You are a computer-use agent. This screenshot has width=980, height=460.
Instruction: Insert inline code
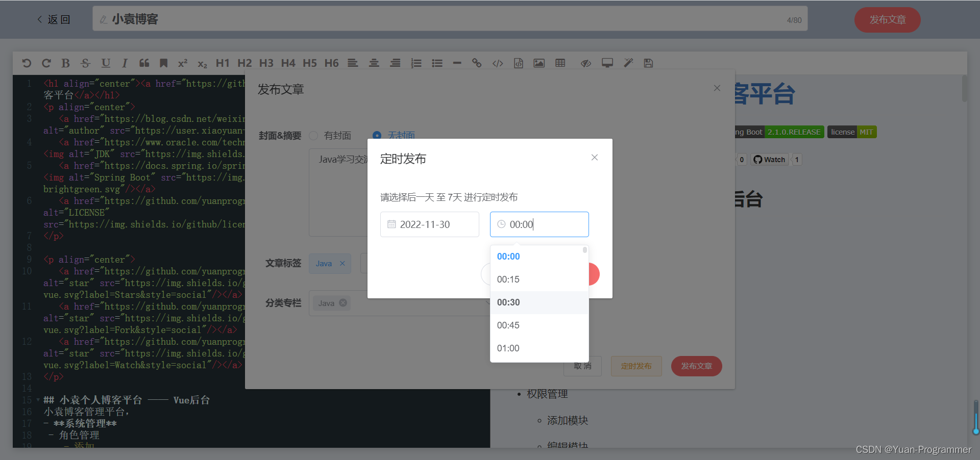coord(498,63)
